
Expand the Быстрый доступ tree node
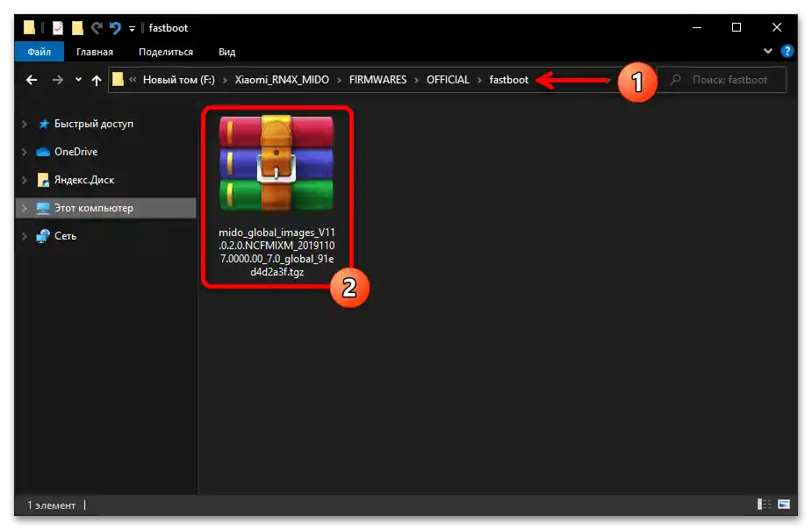[x=24, y=124]
